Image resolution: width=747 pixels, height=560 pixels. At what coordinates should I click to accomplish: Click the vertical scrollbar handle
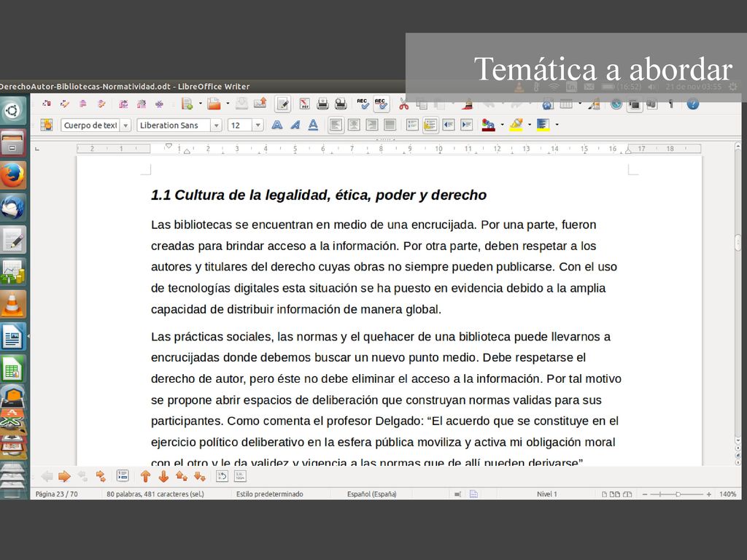click(x=738, y=242)
